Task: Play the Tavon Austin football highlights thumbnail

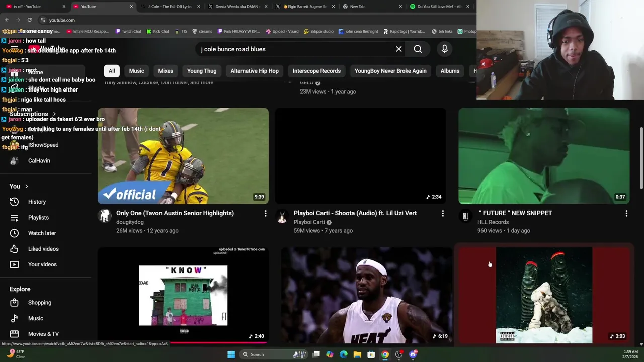Action: (183, 156)
